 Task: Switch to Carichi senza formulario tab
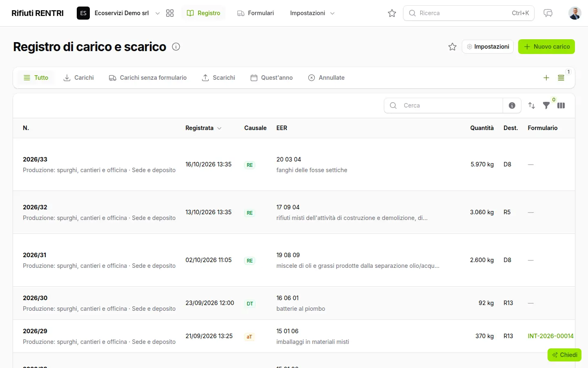148,78
